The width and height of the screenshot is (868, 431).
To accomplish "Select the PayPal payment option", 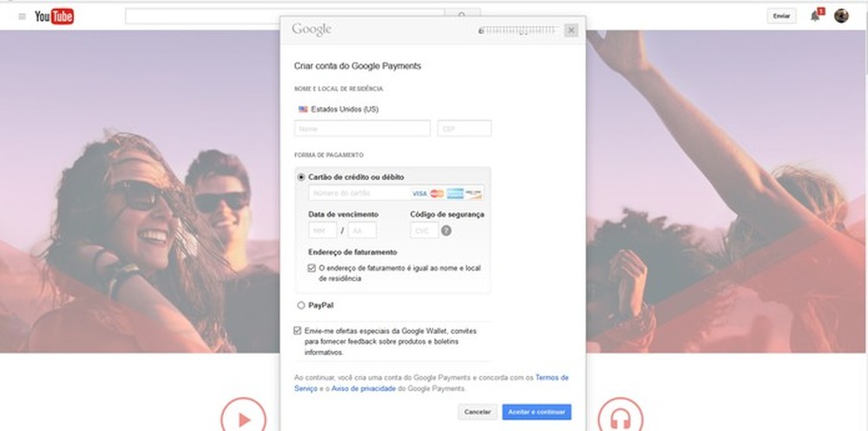I will click(301, 305).
